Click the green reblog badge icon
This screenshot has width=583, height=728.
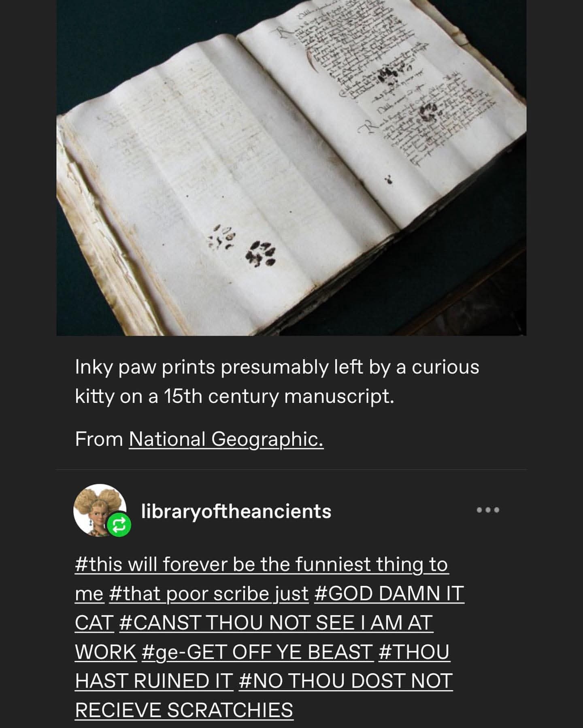pyautogui.click(x=118, y=525)
